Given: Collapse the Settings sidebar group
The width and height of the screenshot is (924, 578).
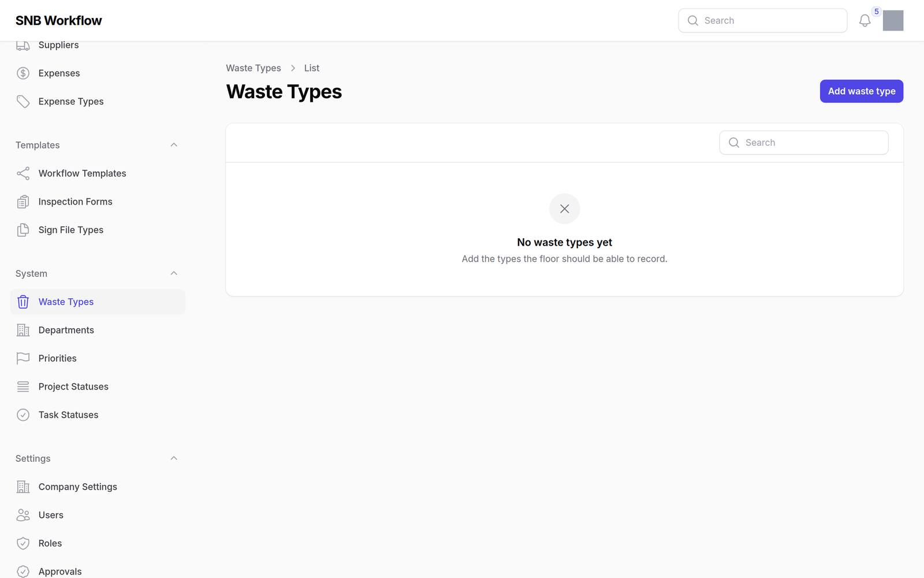Looking at the screenshot, I should point(174,458).
